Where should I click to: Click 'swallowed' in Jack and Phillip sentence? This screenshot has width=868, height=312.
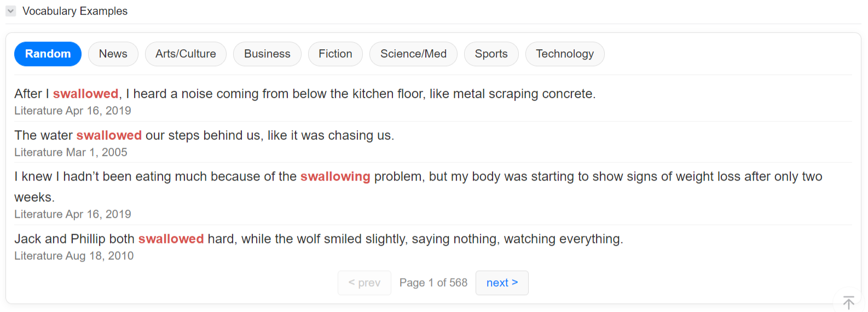pos(171,239)
